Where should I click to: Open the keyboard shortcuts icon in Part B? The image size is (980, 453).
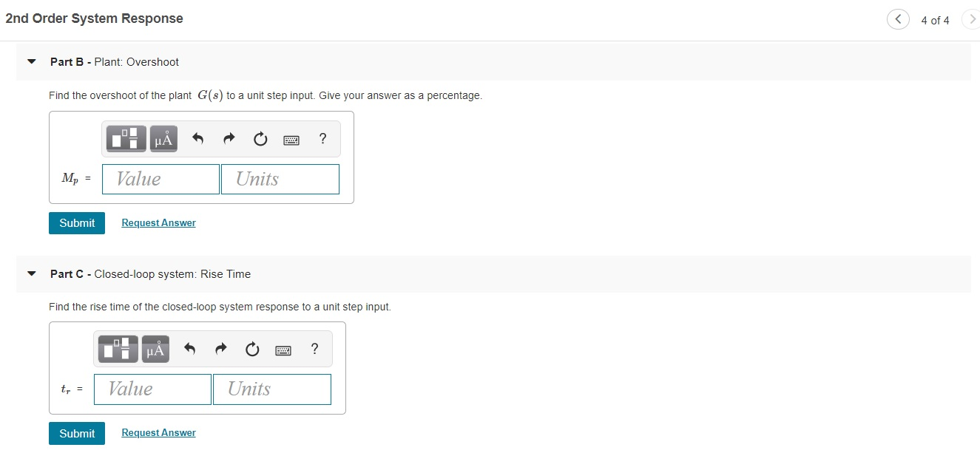click(x=291, y=139)
